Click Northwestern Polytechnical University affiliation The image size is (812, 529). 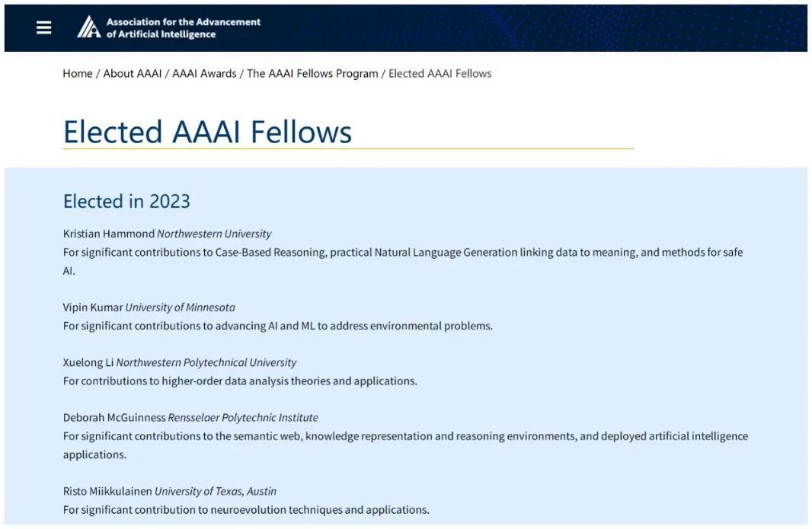[x=206, y=362]
